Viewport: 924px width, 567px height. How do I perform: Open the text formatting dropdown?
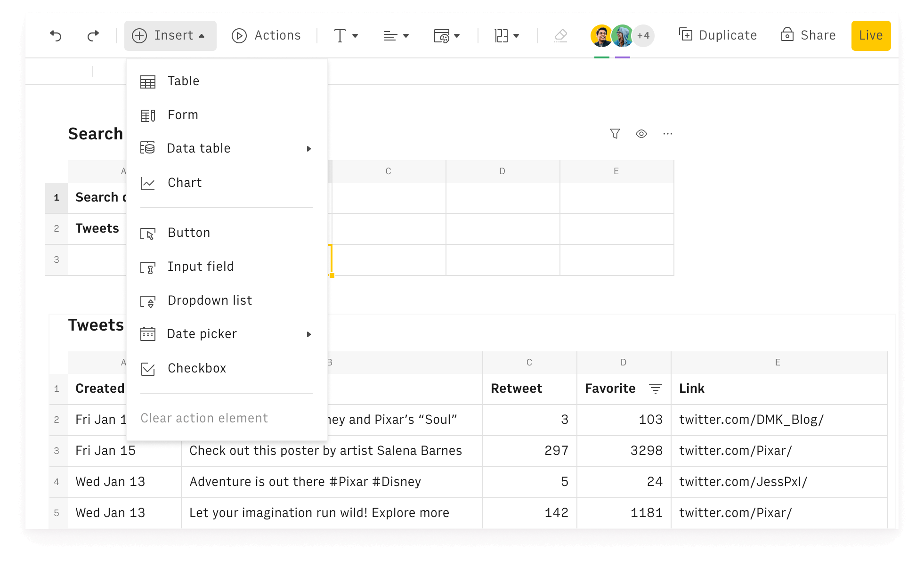[346, 35]
